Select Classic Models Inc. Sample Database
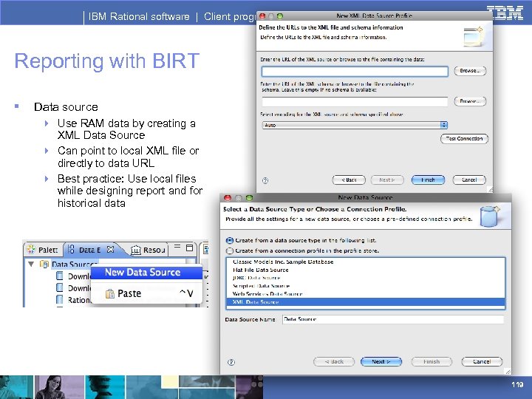532x399 pixels. 366,262
